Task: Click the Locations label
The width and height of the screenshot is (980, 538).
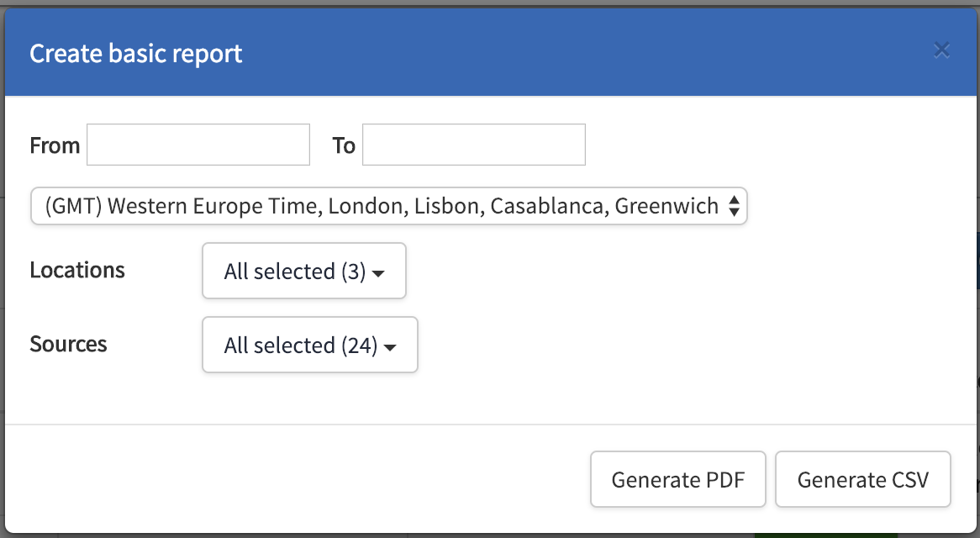Action: pyautogui.click(x=76, y=270)
